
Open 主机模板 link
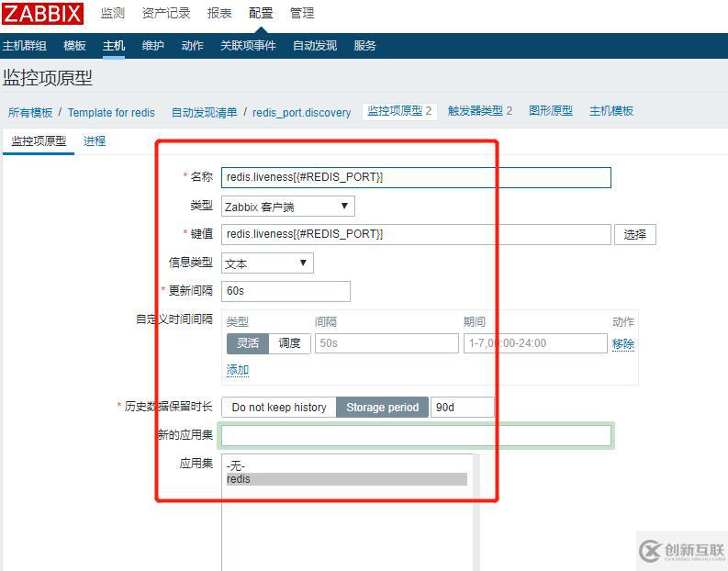tap(611, 111)
